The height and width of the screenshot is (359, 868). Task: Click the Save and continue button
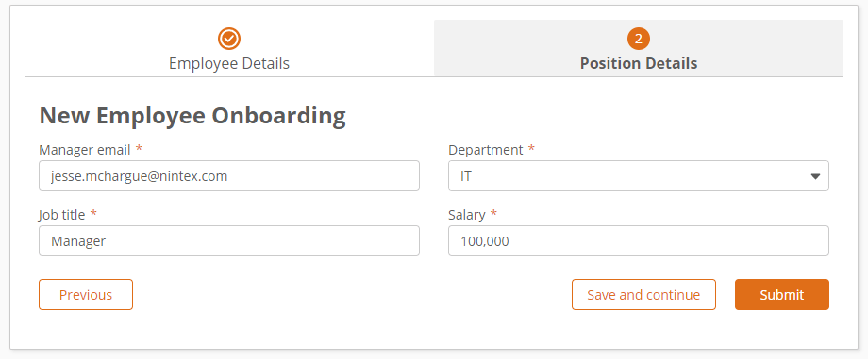click(643, 294)
